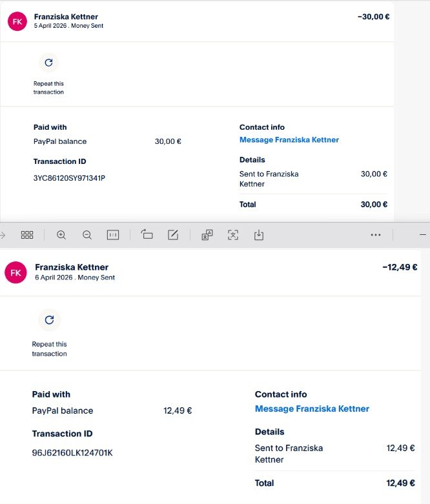Click repeat transaction icon for 12,49 € payment
This screenshot has width=430, height=504.
(49, 320)
